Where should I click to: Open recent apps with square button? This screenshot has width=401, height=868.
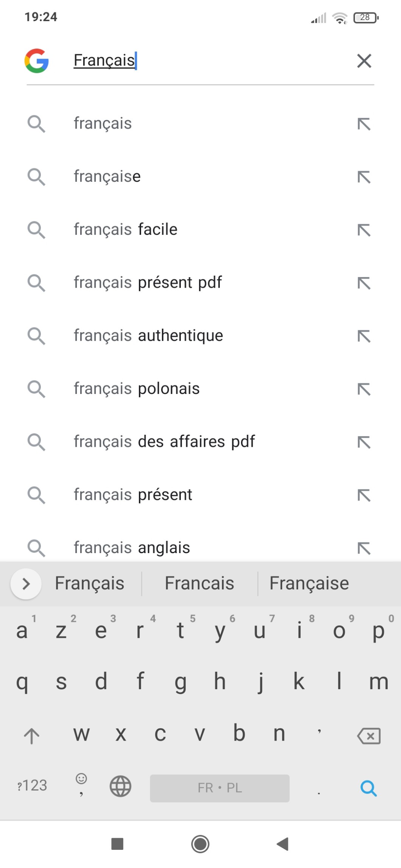point(117,844)
